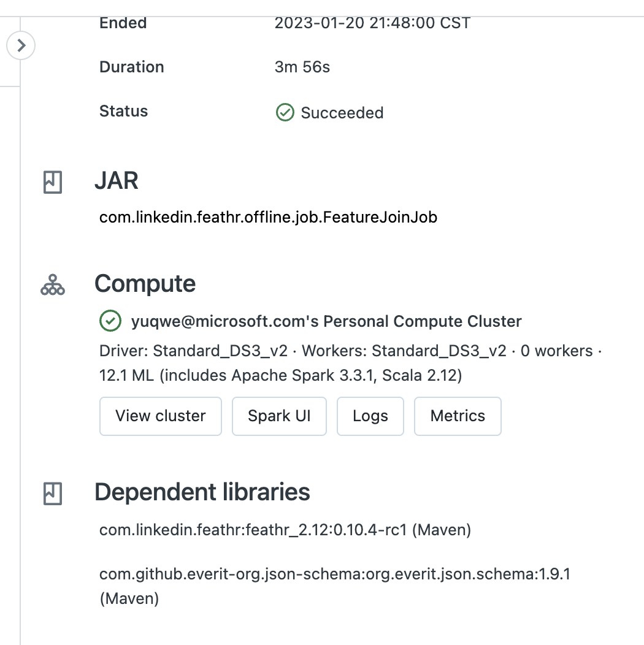Click the everit json-schema library entry
The height and width of the screenshot is (645, 644).
pyautogui.click(x=335, y=575)
